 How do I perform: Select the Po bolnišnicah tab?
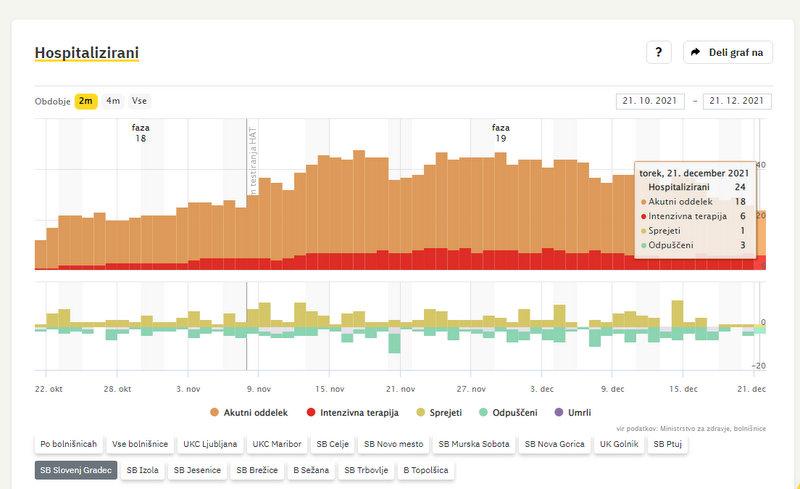point(68,443)
